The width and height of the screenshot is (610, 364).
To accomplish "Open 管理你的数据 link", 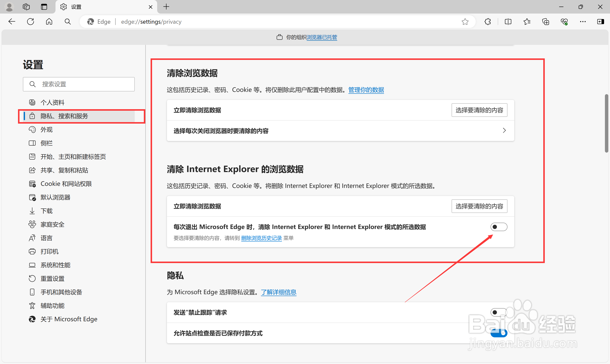I will click(x=366, y=90).
